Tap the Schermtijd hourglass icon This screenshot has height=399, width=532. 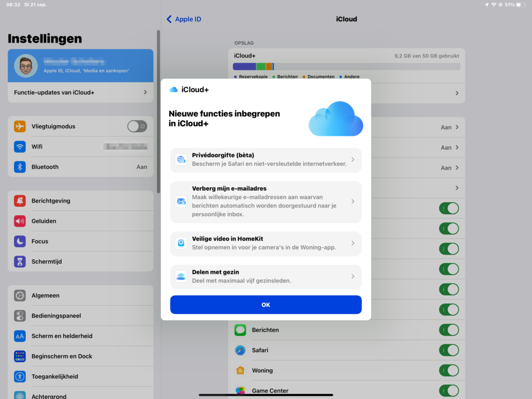(x=20, y=262)
